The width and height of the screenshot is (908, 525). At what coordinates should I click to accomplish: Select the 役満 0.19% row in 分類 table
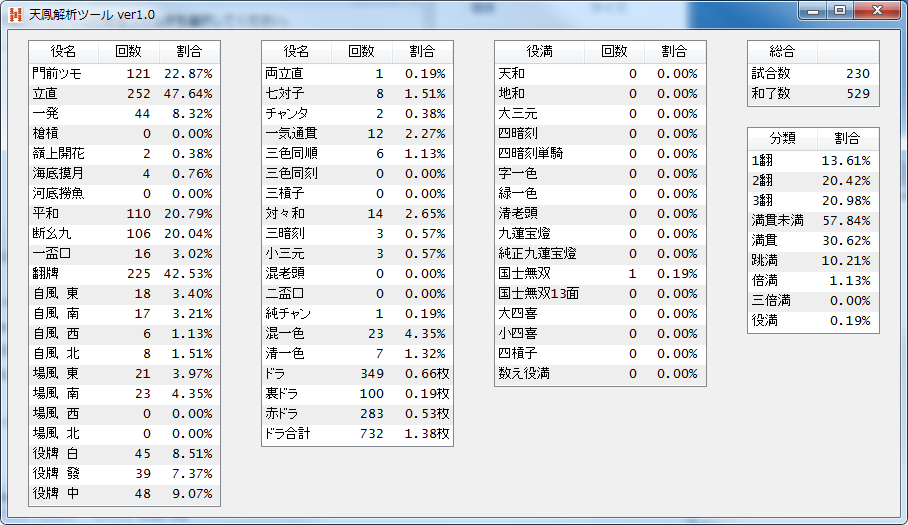pos(814,321)
